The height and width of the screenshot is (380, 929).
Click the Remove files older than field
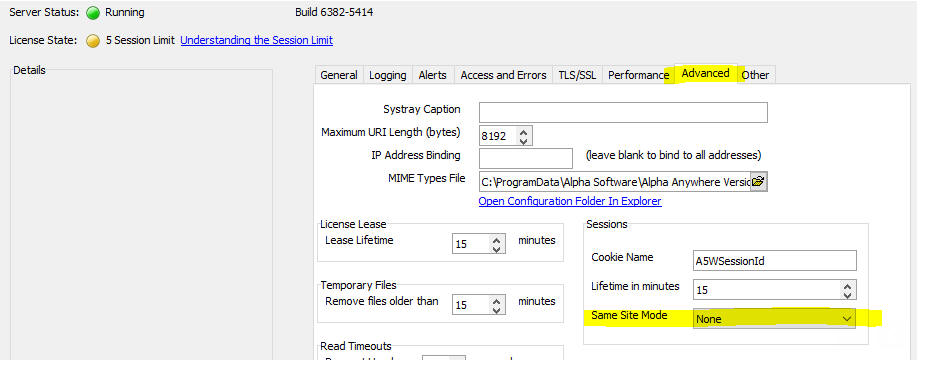tap(471, 305)
